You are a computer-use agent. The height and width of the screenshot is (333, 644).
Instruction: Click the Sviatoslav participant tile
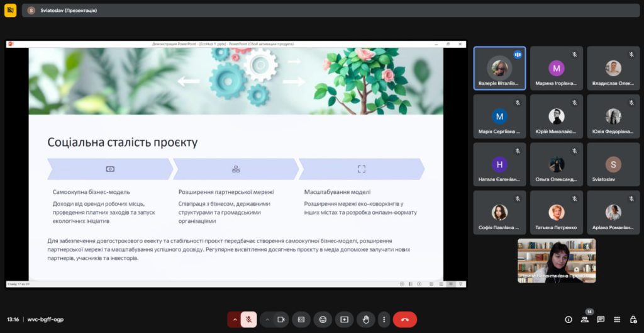[x=613, y=165]
